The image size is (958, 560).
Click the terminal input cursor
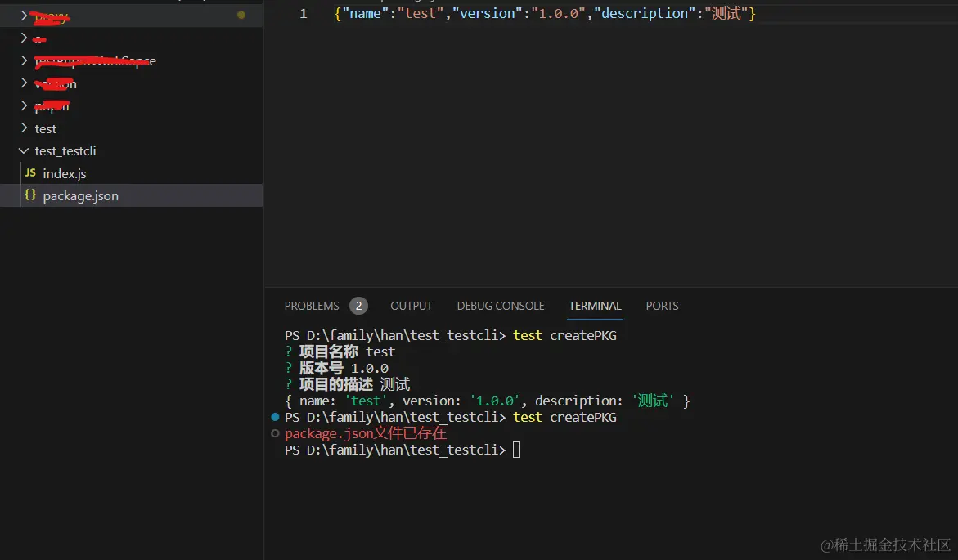(x=517, y=450)
